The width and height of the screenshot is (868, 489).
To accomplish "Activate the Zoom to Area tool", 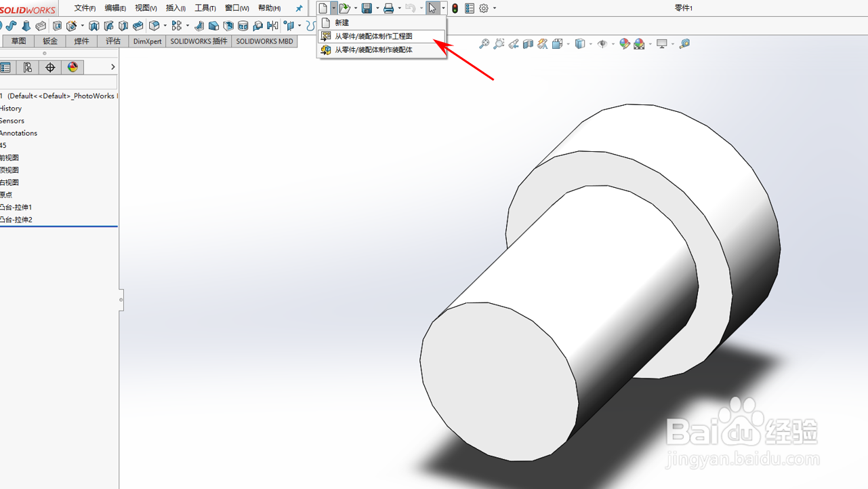I will pyautogui.click(x=498, y=43).
